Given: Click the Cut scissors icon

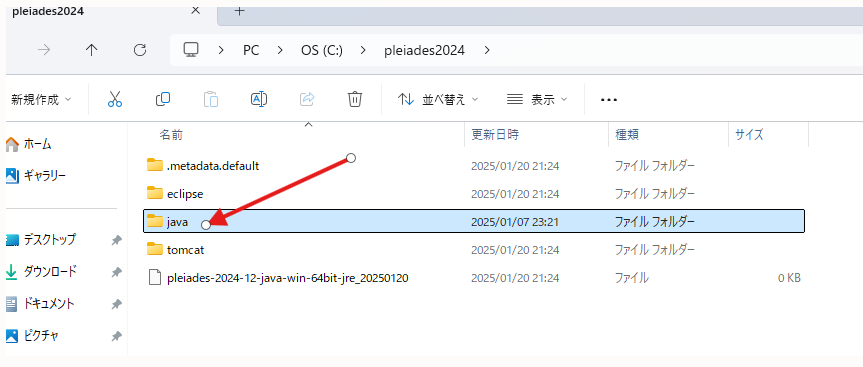Looking at the screenshot, I should 114,100.
